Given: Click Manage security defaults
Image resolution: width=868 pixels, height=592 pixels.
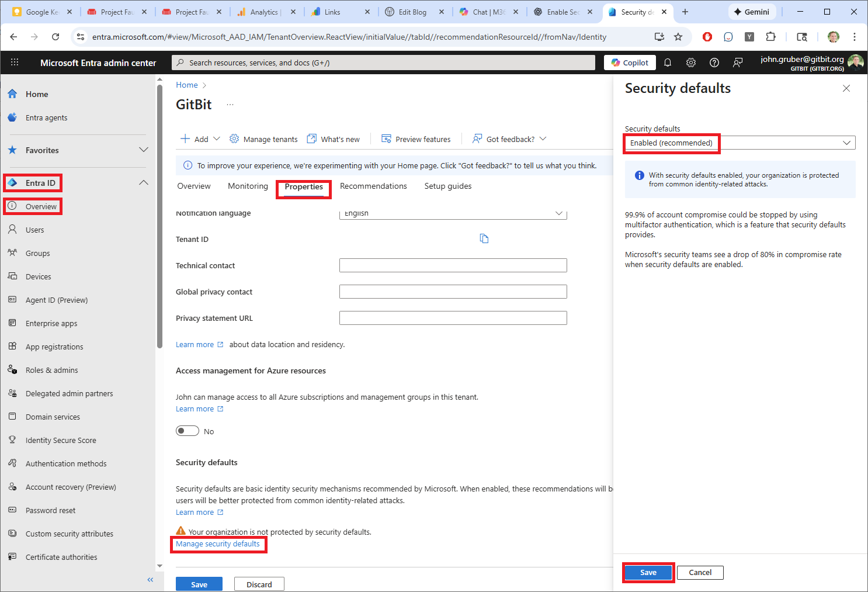Looking at the screenshot, I should click(x=218, y=543).
